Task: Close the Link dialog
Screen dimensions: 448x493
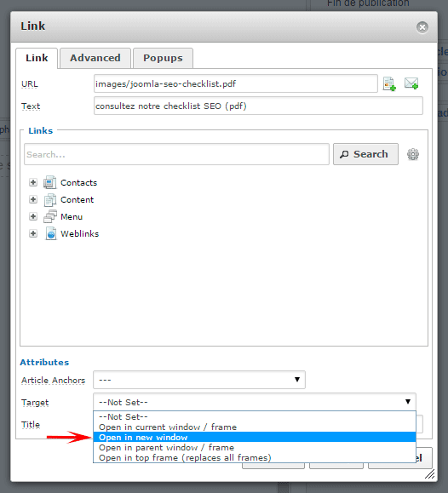Action: coord(422,27)
